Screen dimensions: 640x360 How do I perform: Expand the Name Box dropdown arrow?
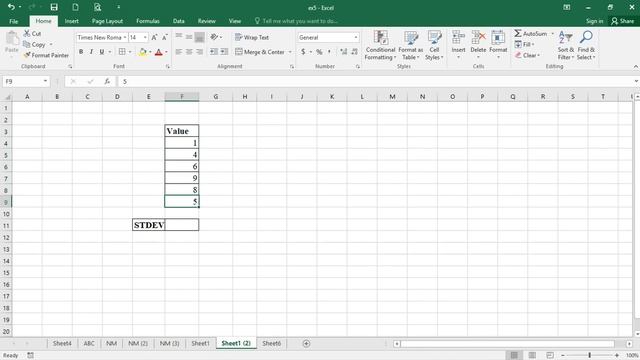coord(45,81)
